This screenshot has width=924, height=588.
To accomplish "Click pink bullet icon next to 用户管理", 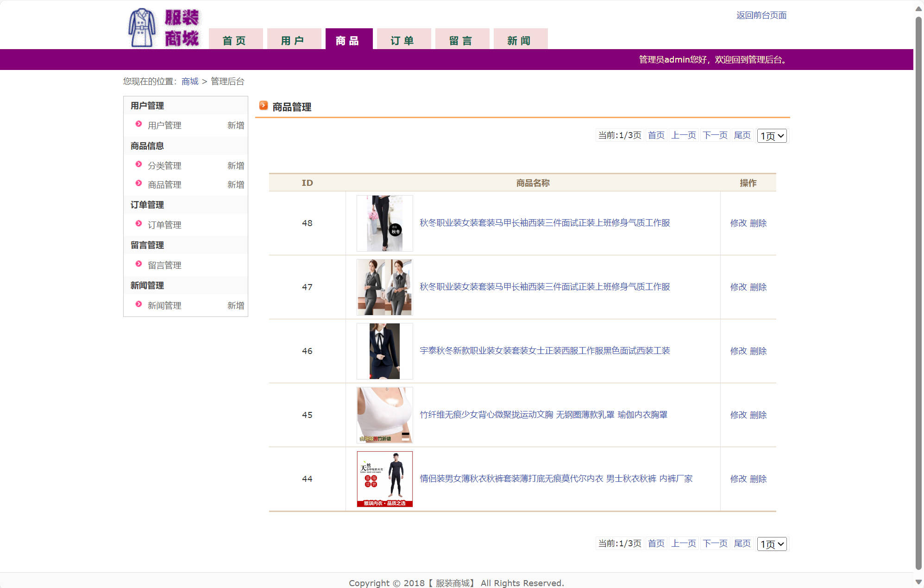I will (138, 124).
